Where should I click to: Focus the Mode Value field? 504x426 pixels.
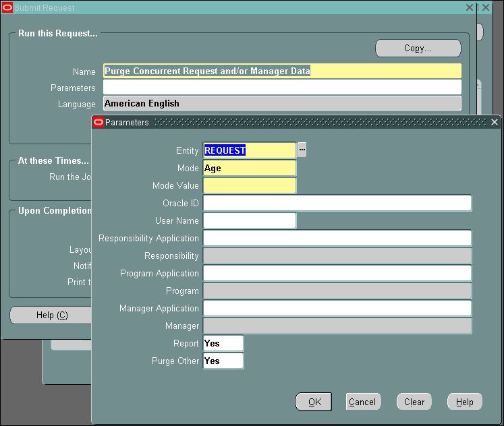tap(250, 185)
